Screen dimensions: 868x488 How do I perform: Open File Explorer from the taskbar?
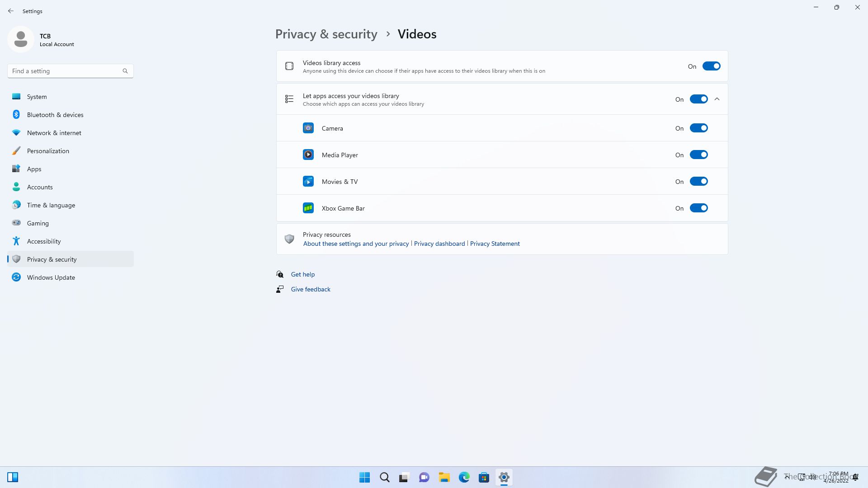tap(444, 477)
